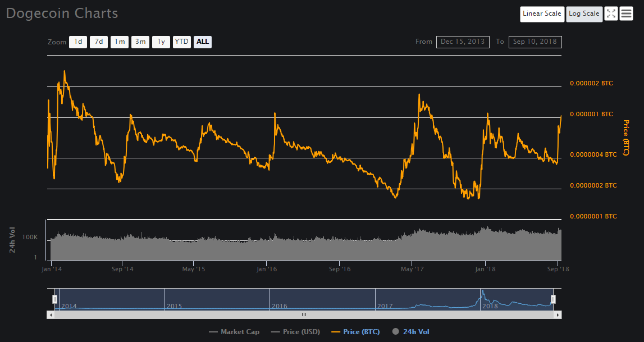The width and height of the screenshot is (644, 342).
Task: Toggle fullscreen chart view icon
Action: click(x=611, y=13)
